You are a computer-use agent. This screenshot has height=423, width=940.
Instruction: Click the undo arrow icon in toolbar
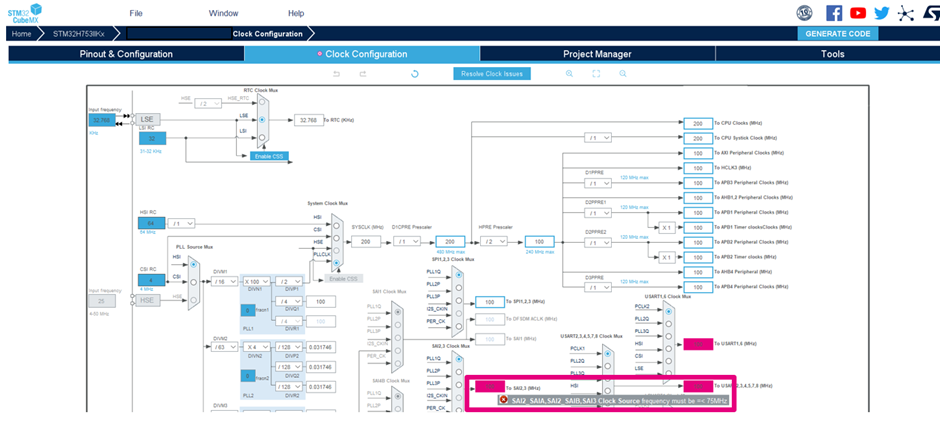[336, 74]
